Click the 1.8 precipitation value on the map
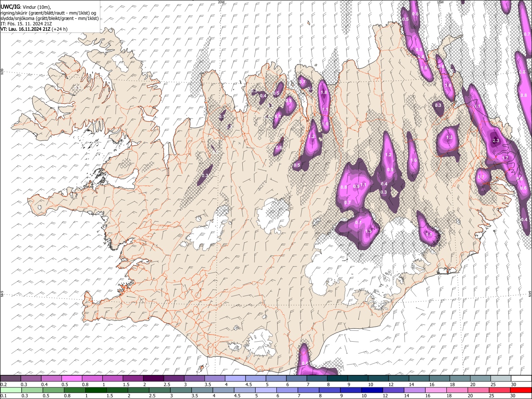 (x=324, y=93)
